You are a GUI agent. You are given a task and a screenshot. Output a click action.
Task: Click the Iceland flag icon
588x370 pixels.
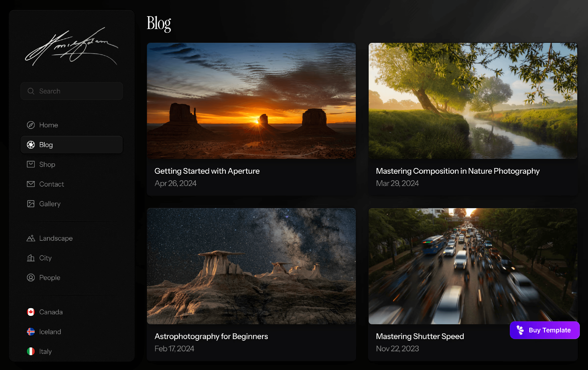click(x=31, y=331)
